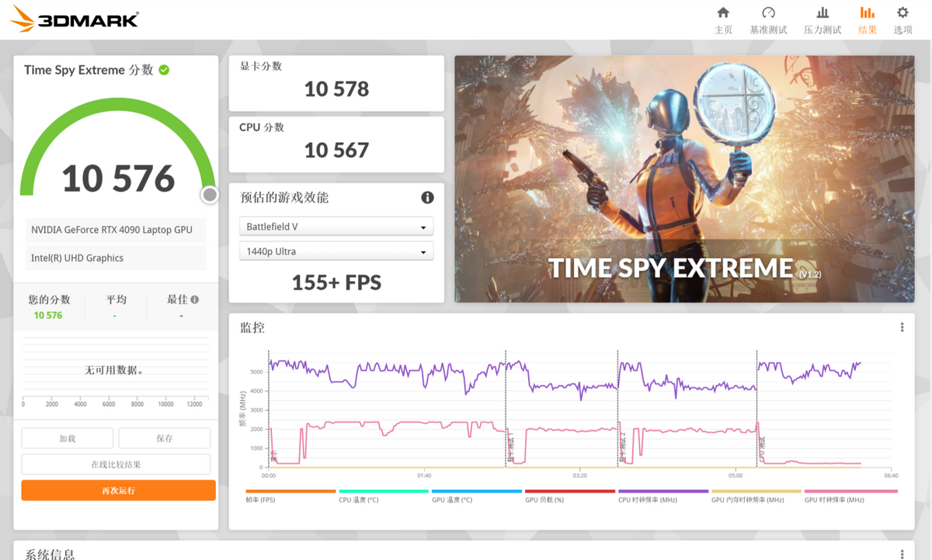Click 在线比较结果 compare online button
The height and width of the screenshot is (560, 932).
click(x=116, y=464)
